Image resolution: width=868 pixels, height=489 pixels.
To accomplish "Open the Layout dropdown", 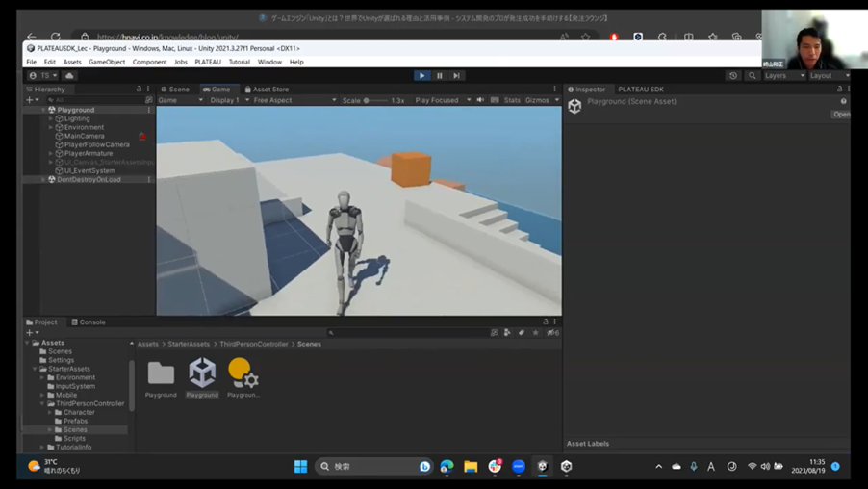I will tap(829, 76).
